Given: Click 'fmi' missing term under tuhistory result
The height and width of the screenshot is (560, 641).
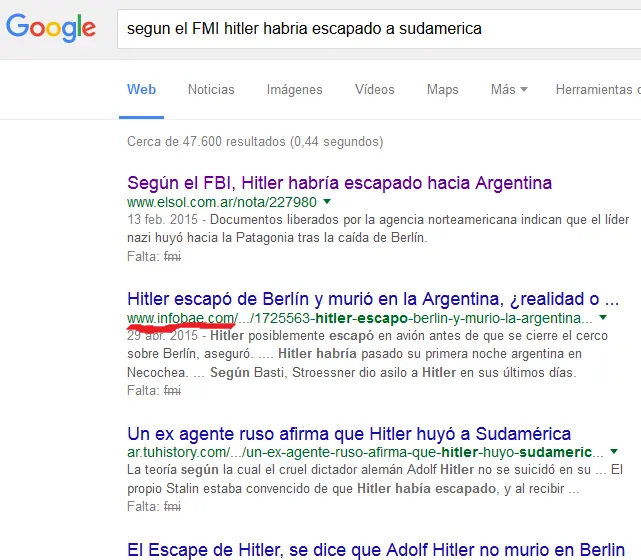Looking at the screenshot, I should pyautogui.click(x=172, y=507).
